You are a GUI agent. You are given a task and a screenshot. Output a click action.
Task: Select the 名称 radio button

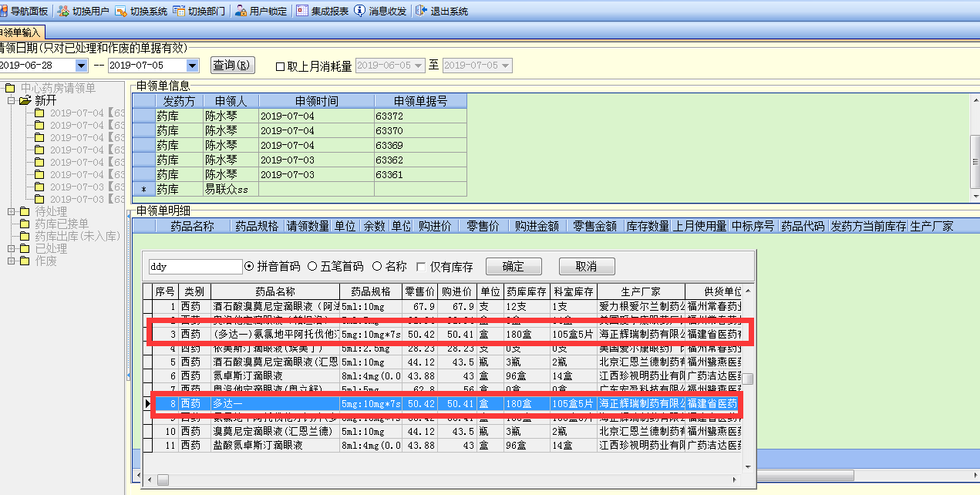(x=377, y=266)
